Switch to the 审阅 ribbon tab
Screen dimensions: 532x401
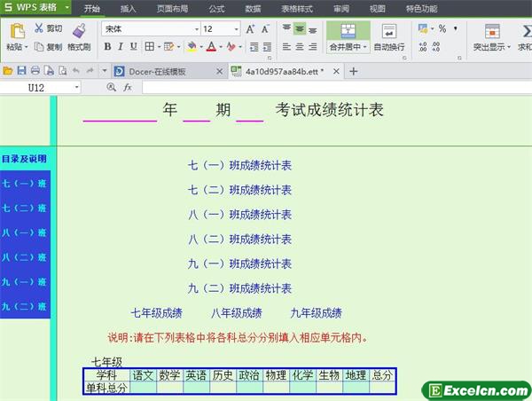pyautogui.click(x=341, y=9)
